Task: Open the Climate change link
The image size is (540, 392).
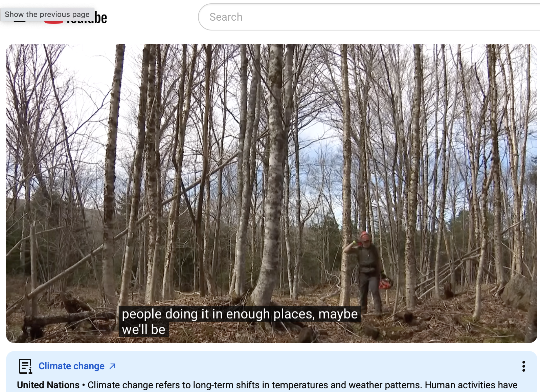Action: click(71, 366)
